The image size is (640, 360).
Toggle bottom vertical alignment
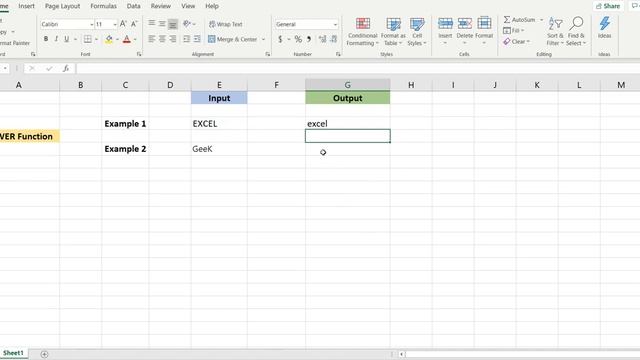[173, 24]
